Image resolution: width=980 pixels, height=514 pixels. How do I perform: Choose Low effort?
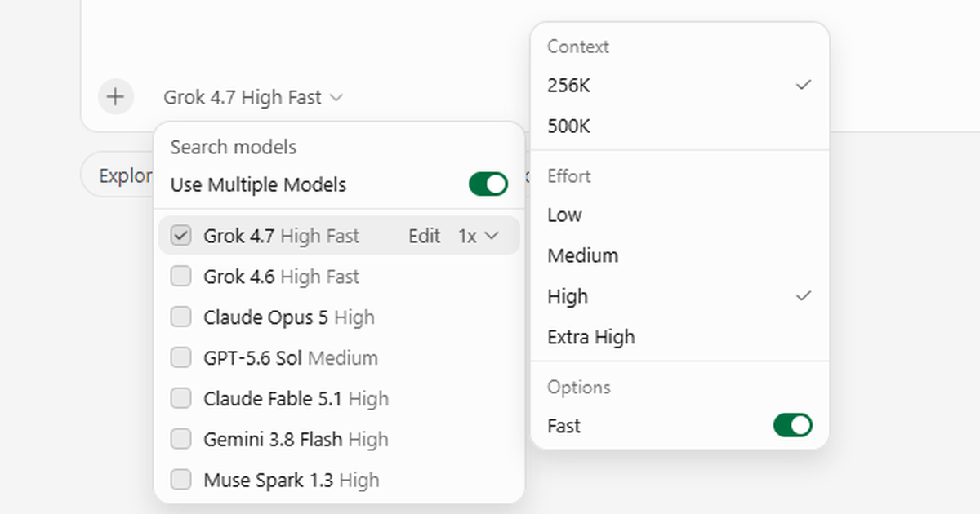pos(679,215)
